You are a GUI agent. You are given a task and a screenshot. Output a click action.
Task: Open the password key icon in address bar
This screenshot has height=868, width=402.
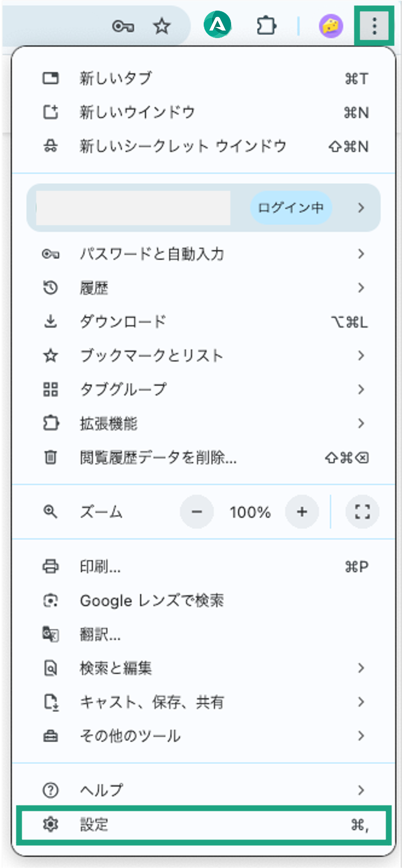tap(123, 26)
